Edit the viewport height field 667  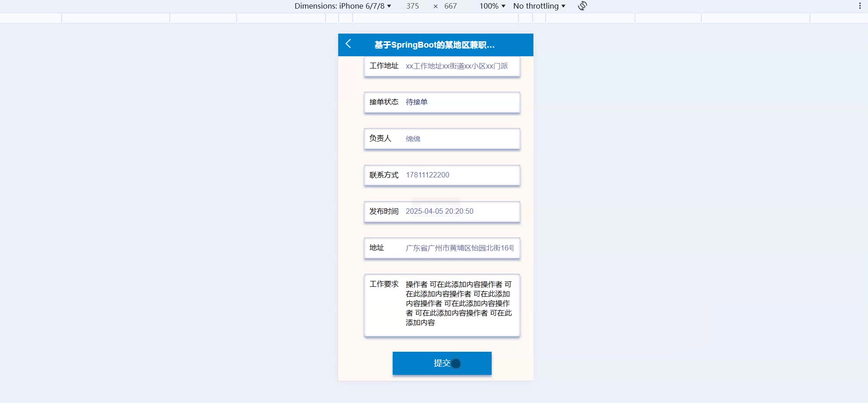(451, 6)
